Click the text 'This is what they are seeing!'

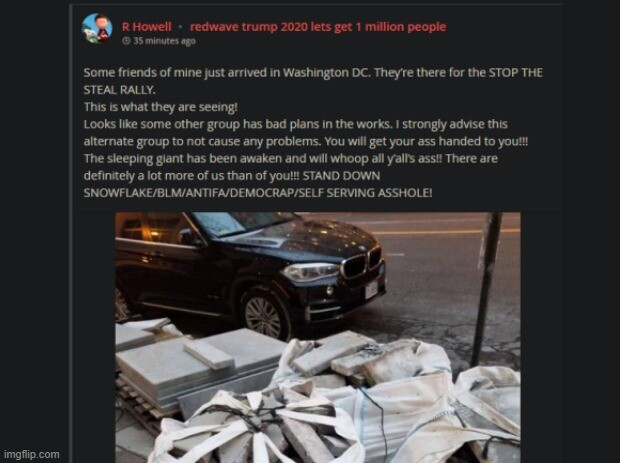tap(161, 107)
